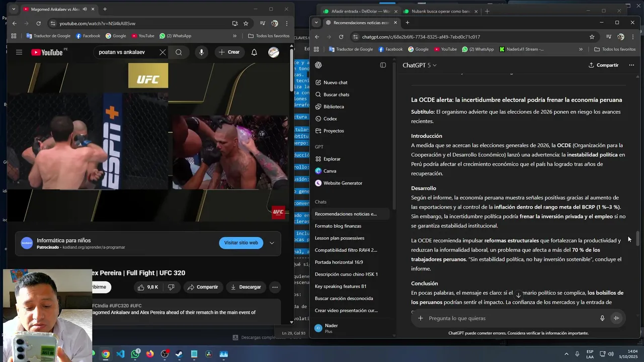Start ChatGPT voice mode button

616,318
